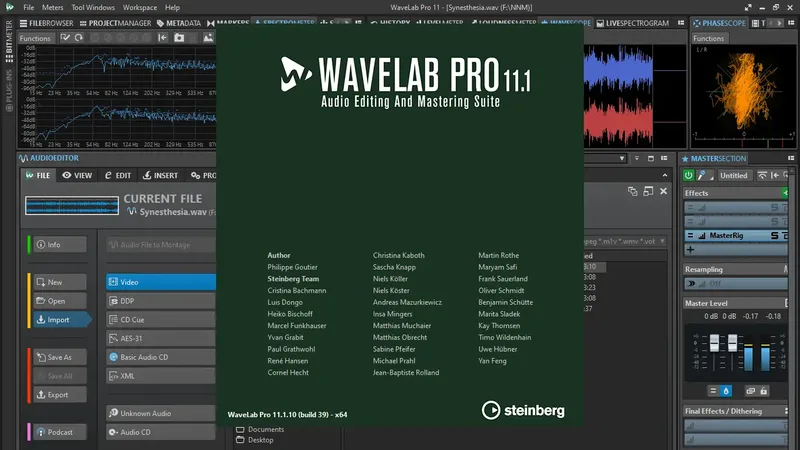This screenshot has width=800, height=450.
Task: Click the spectrometer picture icon
Action: click(x=208, y=38)
